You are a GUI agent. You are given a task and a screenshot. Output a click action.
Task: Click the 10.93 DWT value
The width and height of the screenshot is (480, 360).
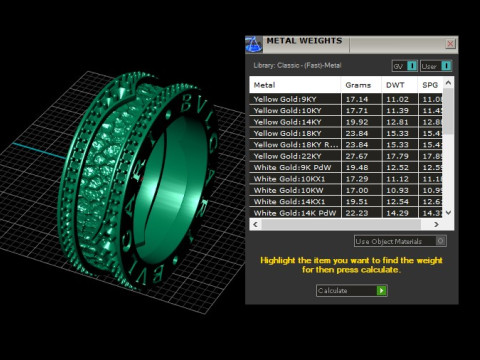coord(397,190)
